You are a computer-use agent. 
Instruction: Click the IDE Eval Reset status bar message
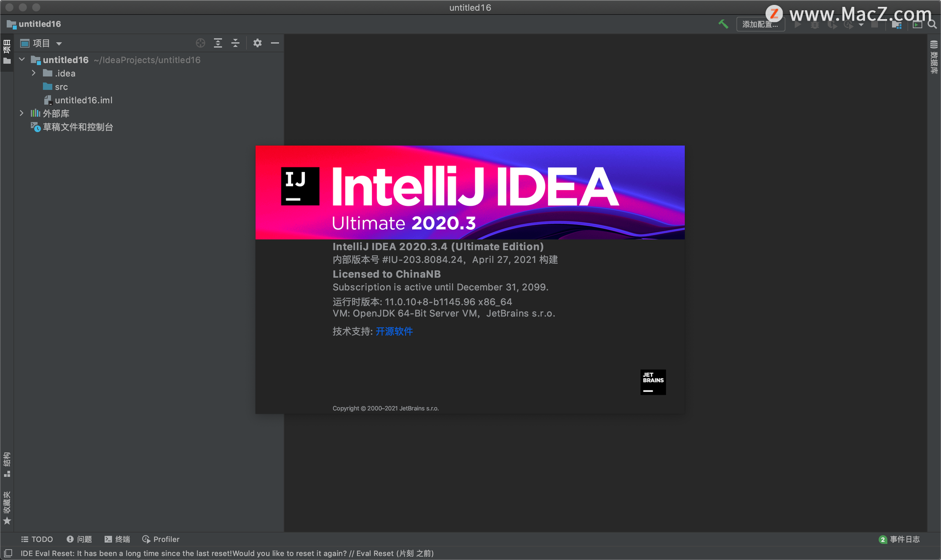click(x=227, y=553)
